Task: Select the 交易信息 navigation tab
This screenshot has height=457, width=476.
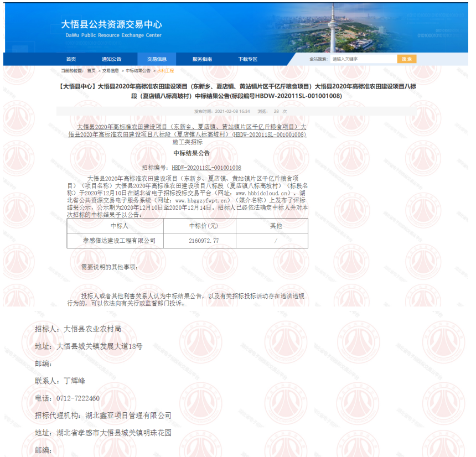Action: pos(157,59)
